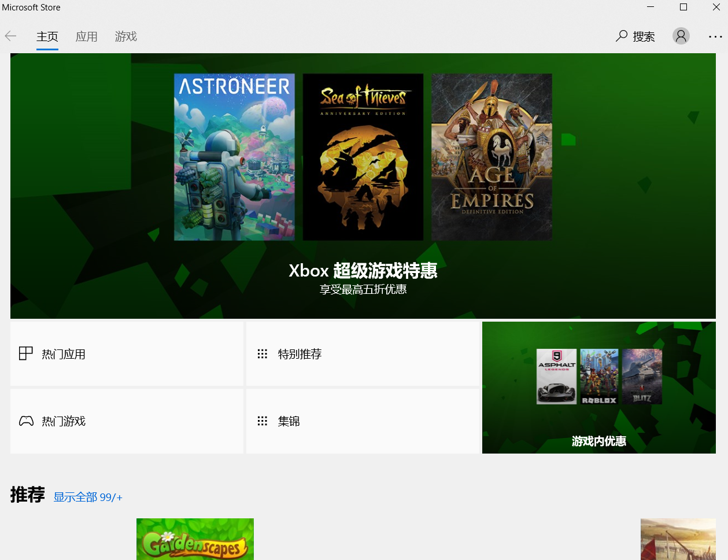The height and width of the screenshot is (560, 728).
Task: Click the 特别推荐 dots icon
Action: tap(263, 353)
